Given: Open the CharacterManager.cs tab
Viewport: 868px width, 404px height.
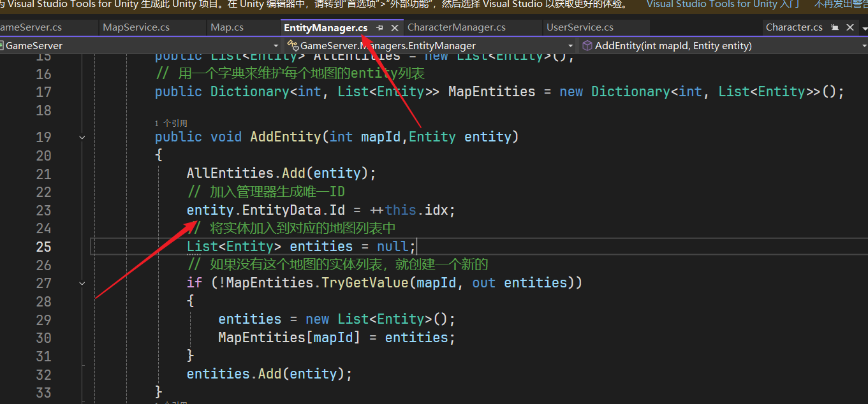Looking at the screenshot, I should coord(456,27).
